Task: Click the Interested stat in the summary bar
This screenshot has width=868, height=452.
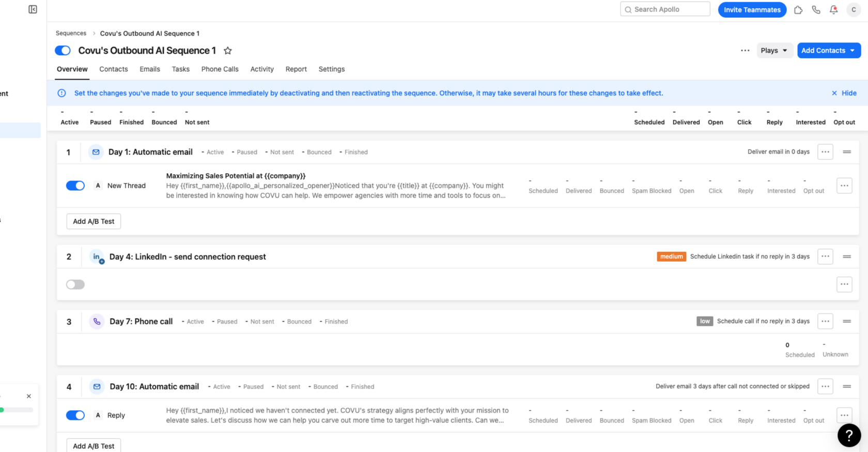Action: (x=811, y=118)
